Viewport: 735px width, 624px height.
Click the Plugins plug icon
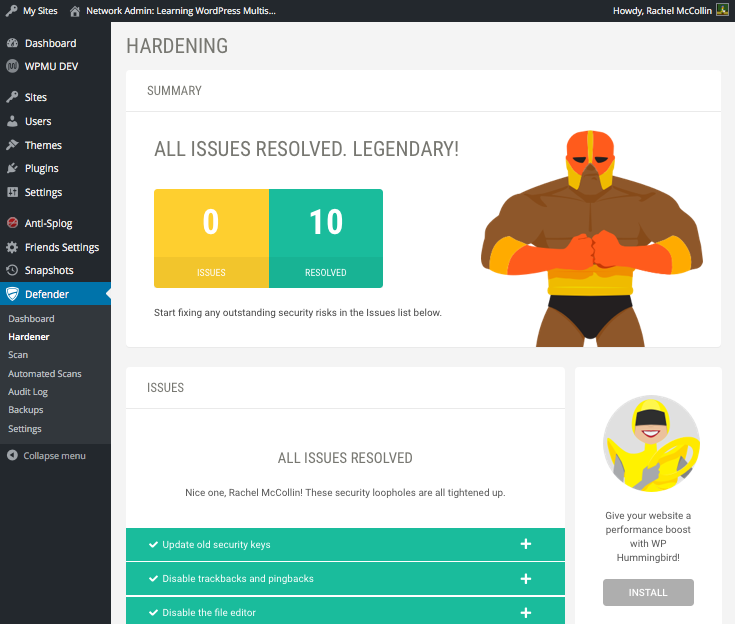[12, 168]
